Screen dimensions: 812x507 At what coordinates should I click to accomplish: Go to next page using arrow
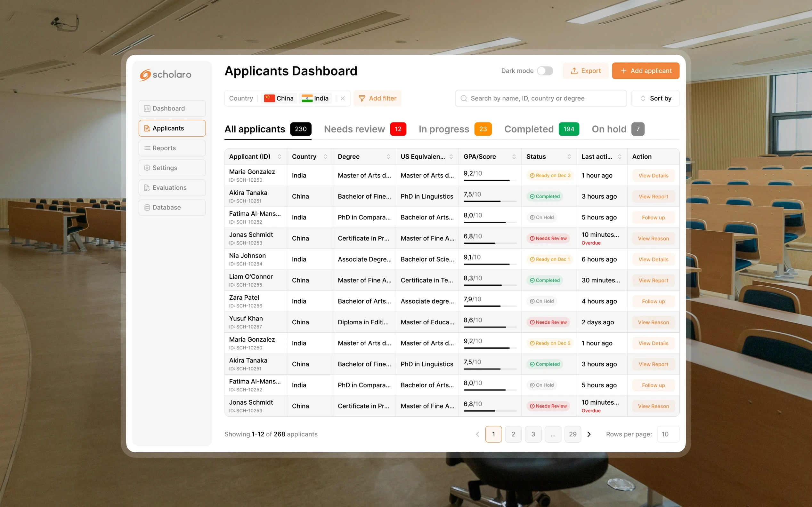pyautogui.click(x=589, y=434)
